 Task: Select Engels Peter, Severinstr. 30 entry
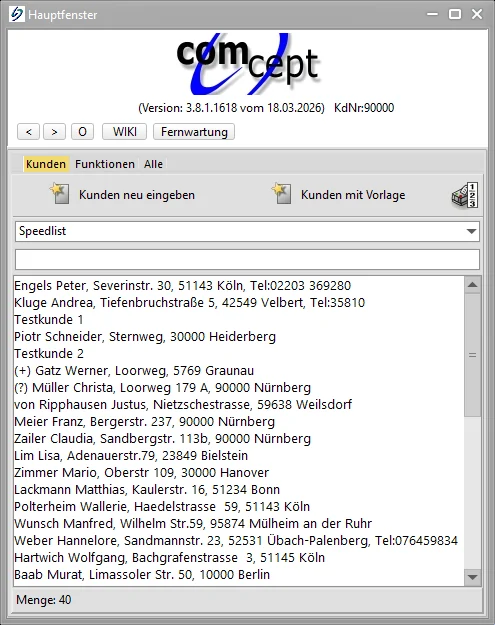[239, 286]
